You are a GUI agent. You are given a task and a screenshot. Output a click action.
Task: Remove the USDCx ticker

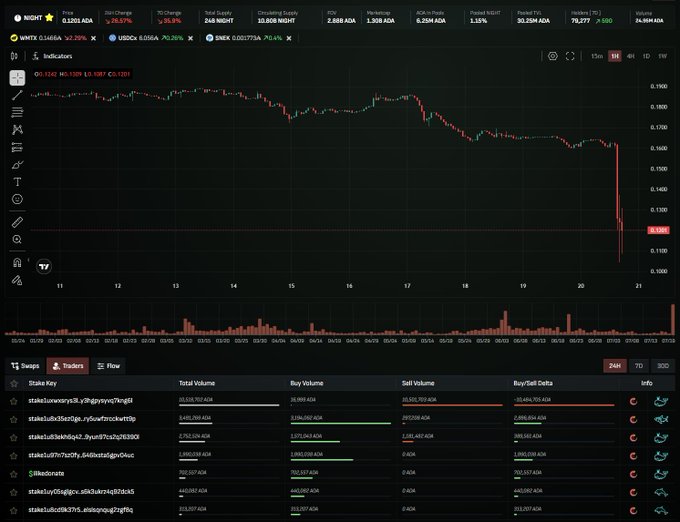pyautogui.click(x=190, y=38)
